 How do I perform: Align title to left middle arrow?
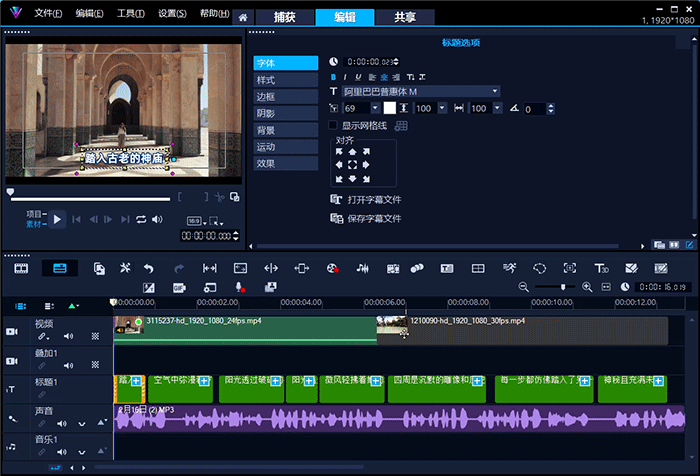[339, 165]
